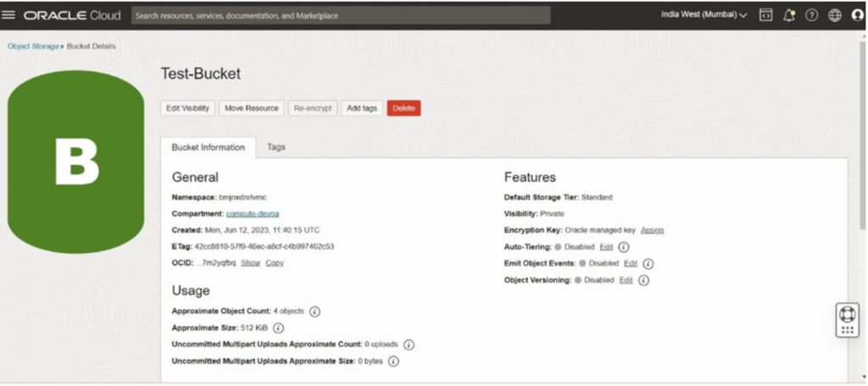Copy the bucket OCID
The height and width of the screenshot is (386, 868).
tap(275, 263)
